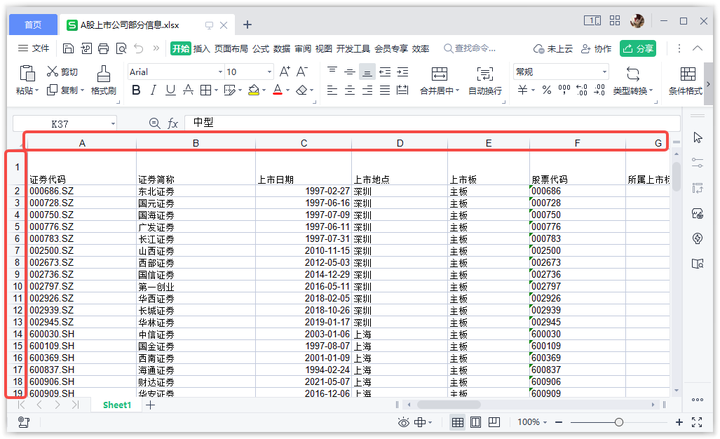Slide the zoom slider handle
The height and width of the screenshot is (439, 720).
point(619,422)
